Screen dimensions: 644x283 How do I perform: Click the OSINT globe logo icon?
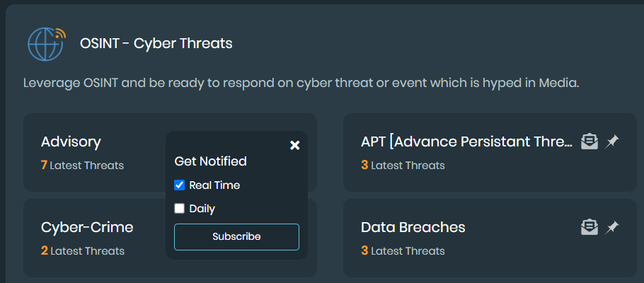46,44
